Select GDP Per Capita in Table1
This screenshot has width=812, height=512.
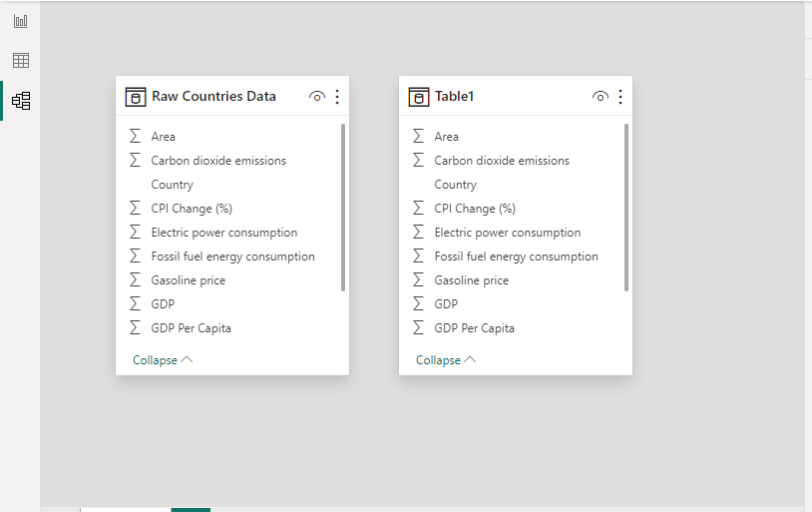coord(475,328)
